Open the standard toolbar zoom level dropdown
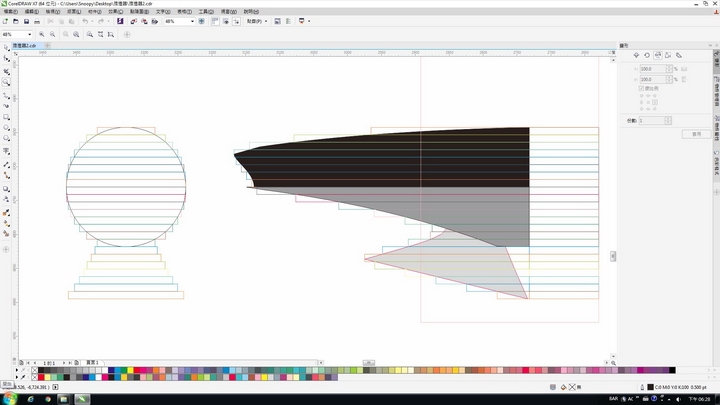This screenshot has width=720, height=405. click(x=192, y=21)
